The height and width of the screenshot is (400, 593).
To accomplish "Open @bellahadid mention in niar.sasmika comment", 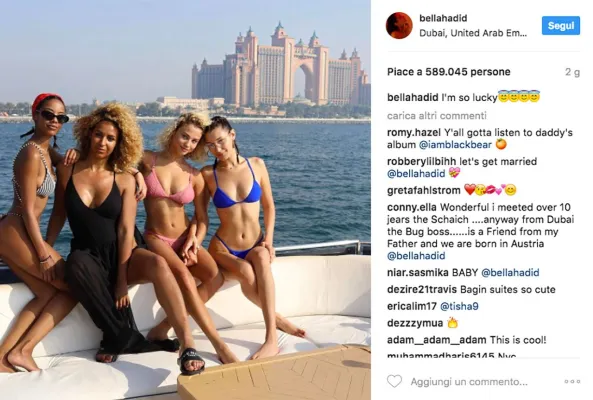I will tap(510, 273).
